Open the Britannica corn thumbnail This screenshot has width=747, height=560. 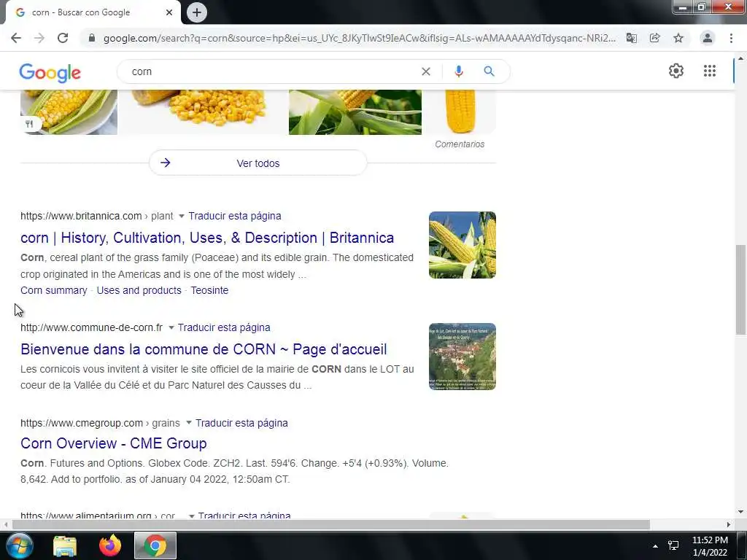click(x=462, y=245)
